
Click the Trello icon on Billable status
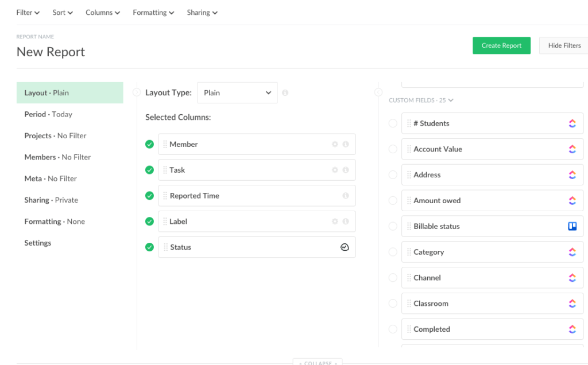(x=572, y=226)
